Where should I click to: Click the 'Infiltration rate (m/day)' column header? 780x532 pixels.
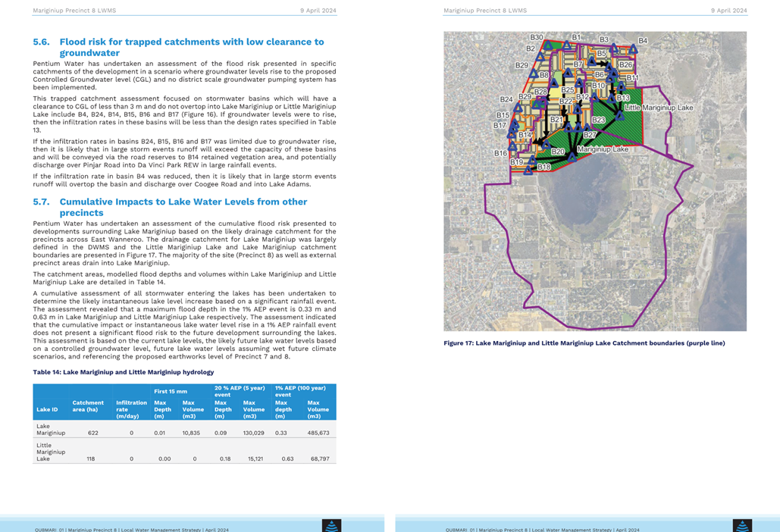(x=131, y=409)
